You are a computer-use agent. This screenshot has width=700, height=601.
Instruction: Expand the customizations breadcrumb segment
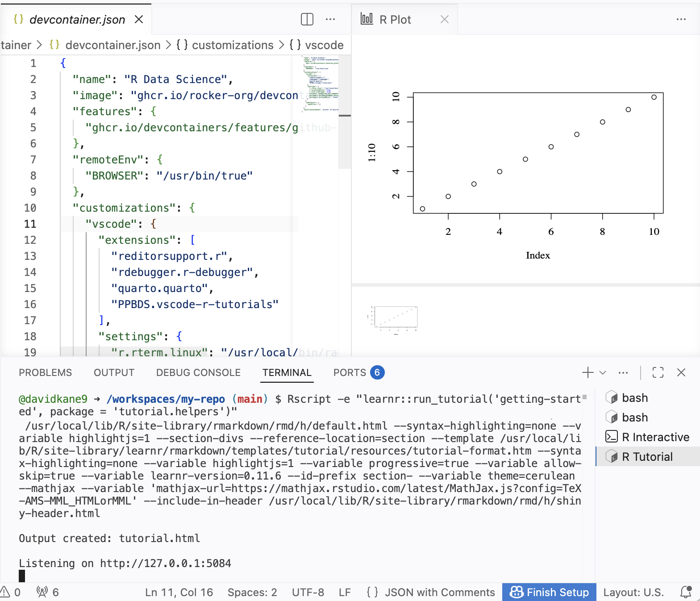pyautogui.click(x=232, y=45)
